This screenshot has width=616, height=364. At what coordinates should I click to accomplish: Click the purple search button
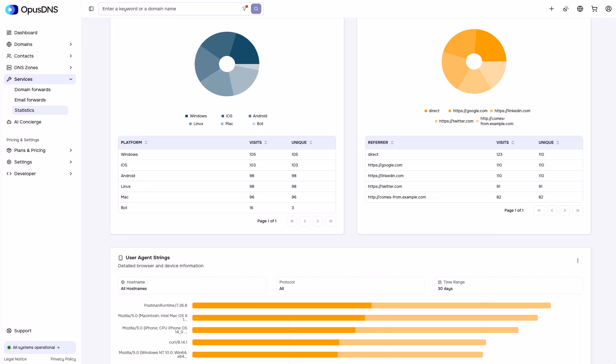pos(256,9)
